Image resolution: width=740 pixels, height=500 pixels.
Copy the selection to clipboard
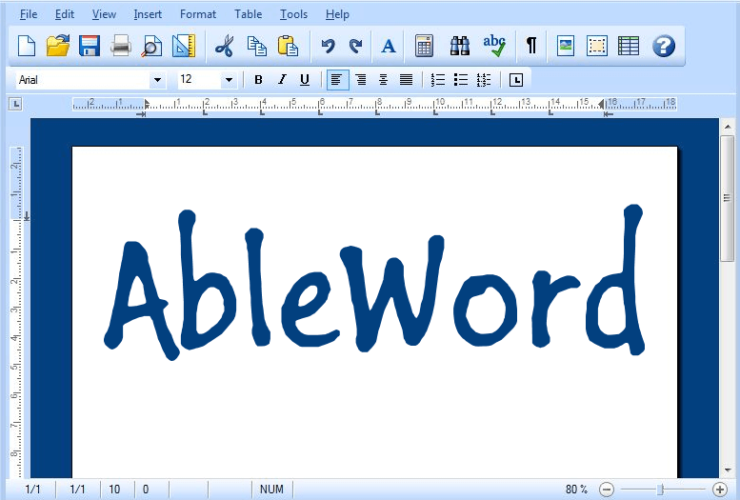(257, 46)
